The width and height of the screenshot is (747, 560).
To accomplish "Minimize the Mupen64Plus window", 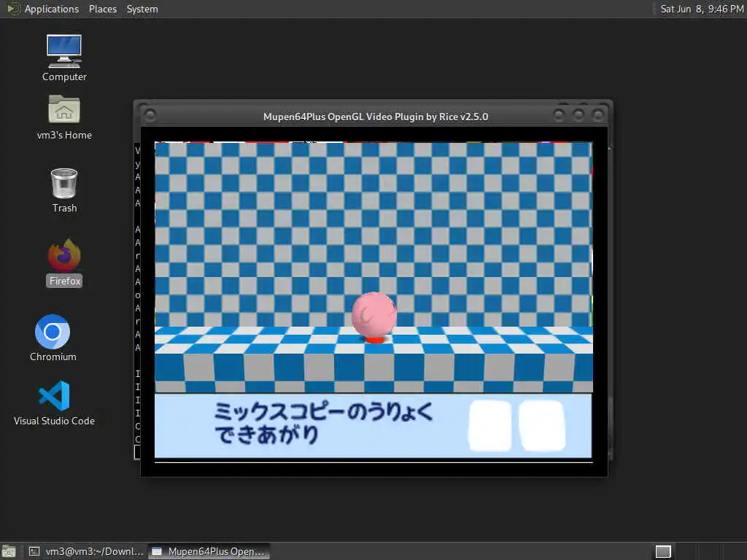I will pos(559,115).
